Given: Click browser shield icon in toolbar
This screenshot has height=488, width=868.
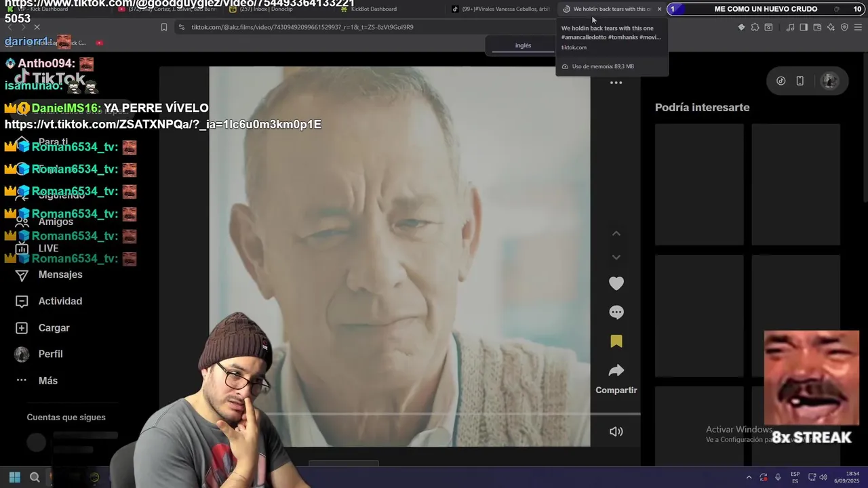Looking at the screenshot, I should coord(844,27).
